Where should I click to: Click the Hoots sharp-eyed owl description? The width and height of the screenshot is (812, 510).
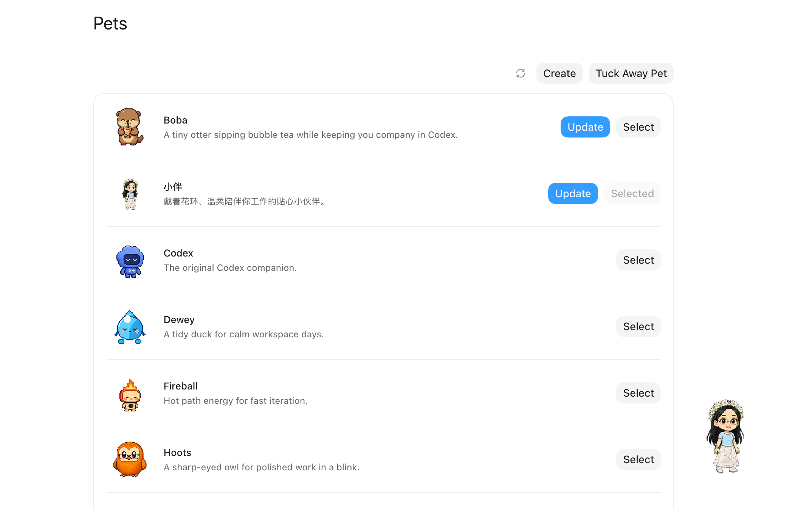(x=262, y=467)
